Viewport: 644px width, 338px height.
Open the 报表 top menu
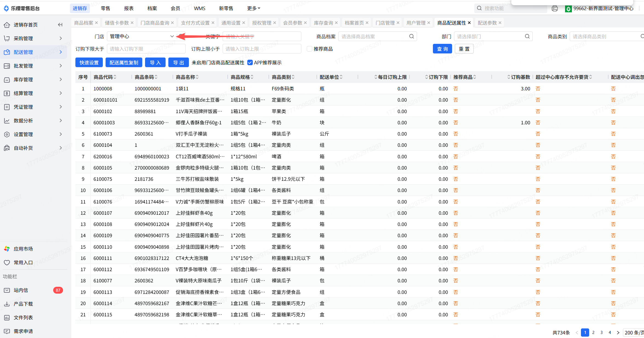click(x=129, y=8)
